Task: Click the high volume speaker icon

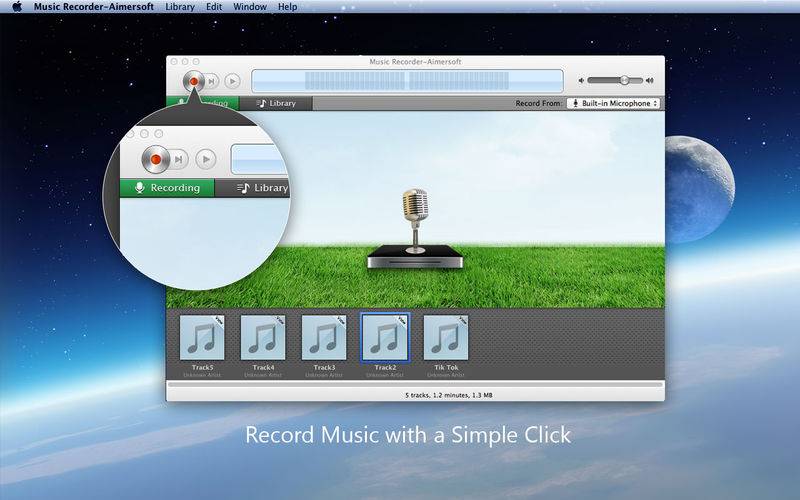Action: [649, 81]
